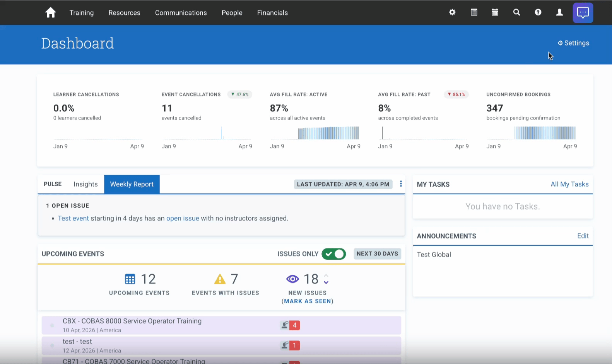Click the Avg Fill Rate Active bar chart

pyautogui.click(x=315, y=133)
